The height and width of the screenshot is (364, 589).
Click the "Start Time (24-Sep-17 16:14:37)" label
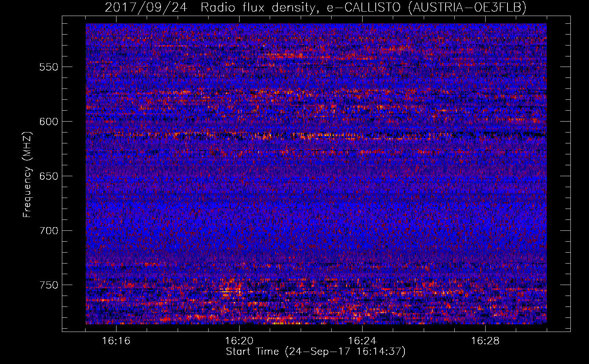[316, 352]
